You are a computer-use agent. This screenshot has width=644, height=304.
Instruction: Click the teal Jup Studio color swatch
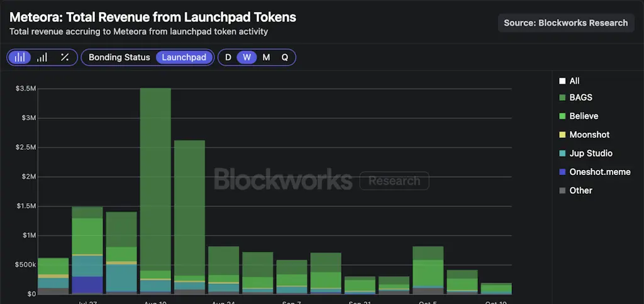(x=562, y=153)
